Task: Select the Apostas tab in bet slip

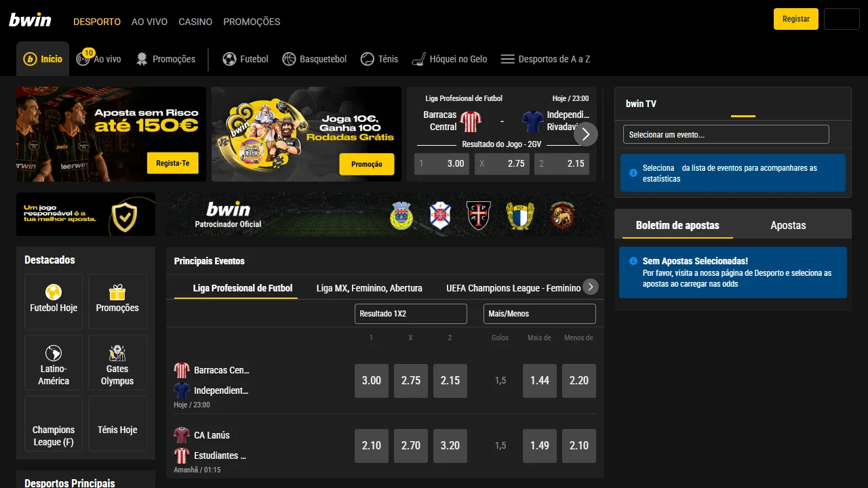Action: (x=788, y=225)
